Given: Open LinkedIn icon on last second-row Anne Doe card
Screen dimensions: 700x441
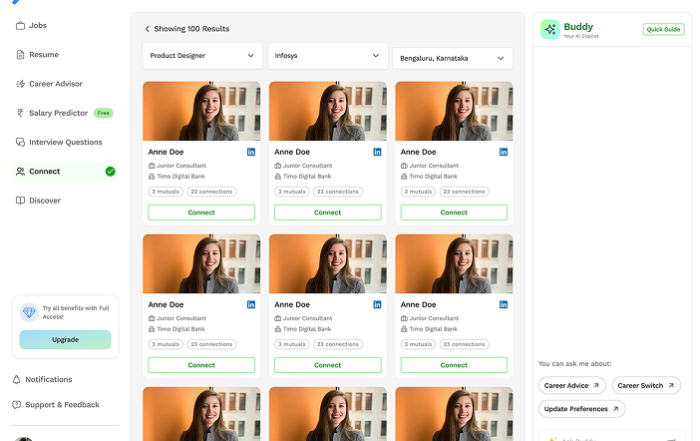Looking at the screenshot, I should tap(503, 305).
